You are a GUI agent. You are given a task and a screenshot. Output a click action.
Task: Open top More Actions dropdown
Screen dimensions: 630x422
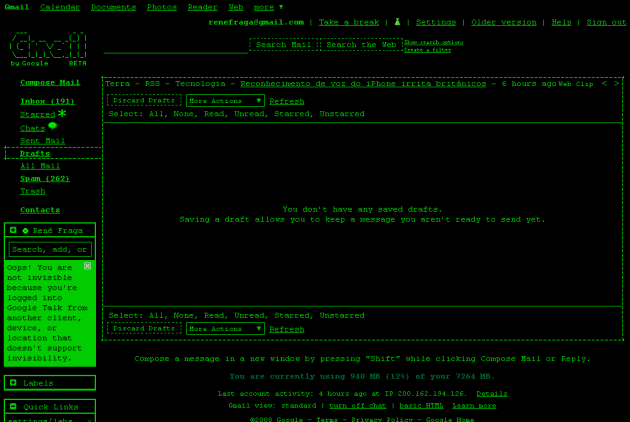click(225, 100)
